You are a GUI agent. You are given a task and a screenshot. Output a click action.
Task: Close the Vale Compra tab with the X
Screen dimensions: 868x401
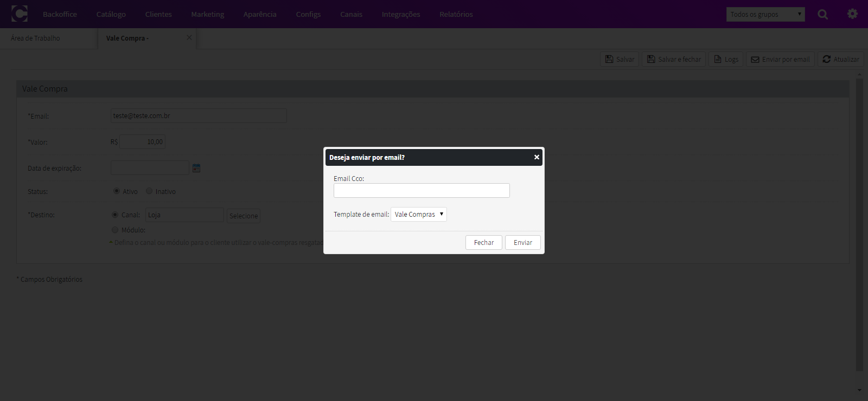click(x=189, y=38)
